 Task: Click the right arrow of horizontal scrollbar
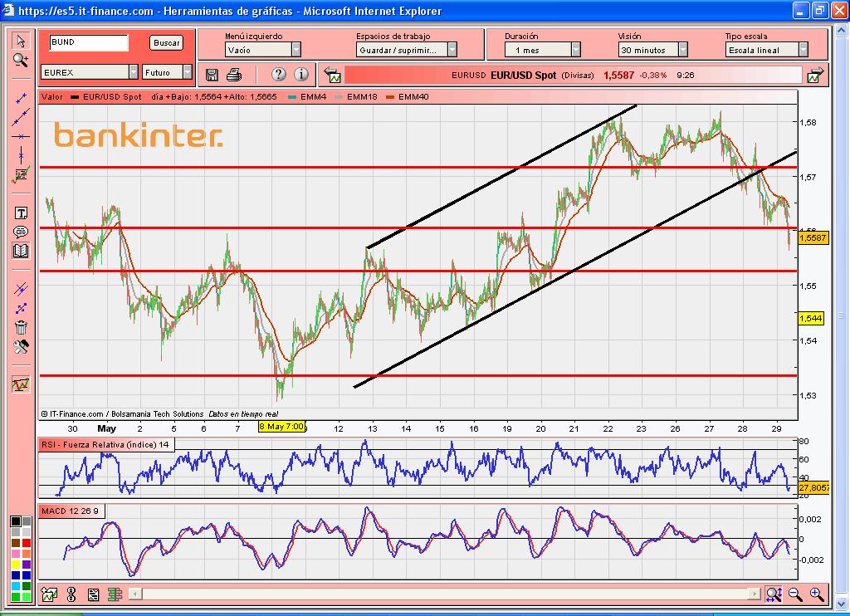tap(754, 594)
